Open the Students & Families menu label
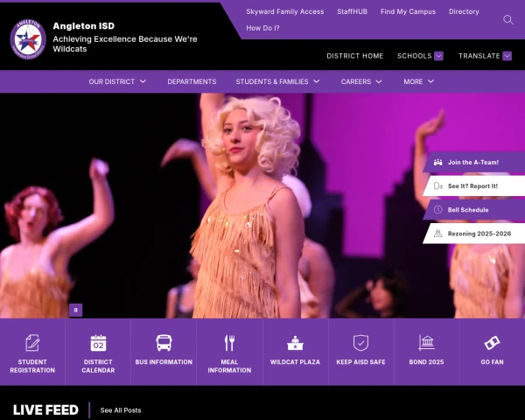This screenshot has height=420, width=525. (x=272, y=81)
